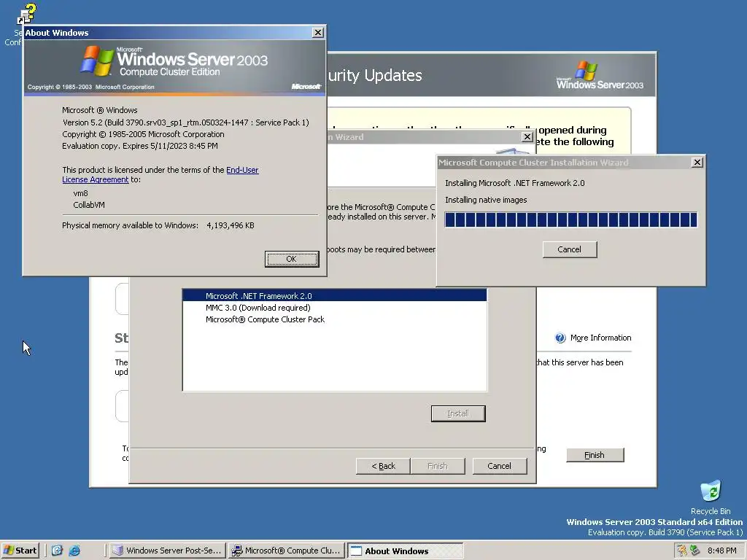Click the version build text line

click(186, 122)
